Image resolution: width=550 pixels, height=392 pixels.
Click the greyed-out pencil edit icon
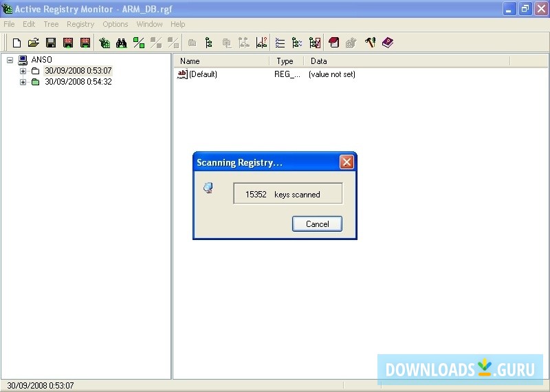[x=351, y=43]
